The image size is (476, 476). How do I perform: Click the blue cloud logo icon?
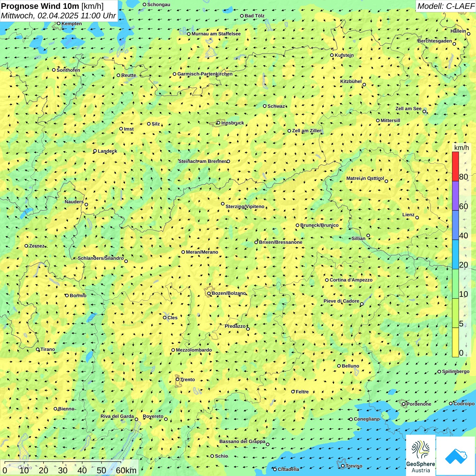[456, 456]
